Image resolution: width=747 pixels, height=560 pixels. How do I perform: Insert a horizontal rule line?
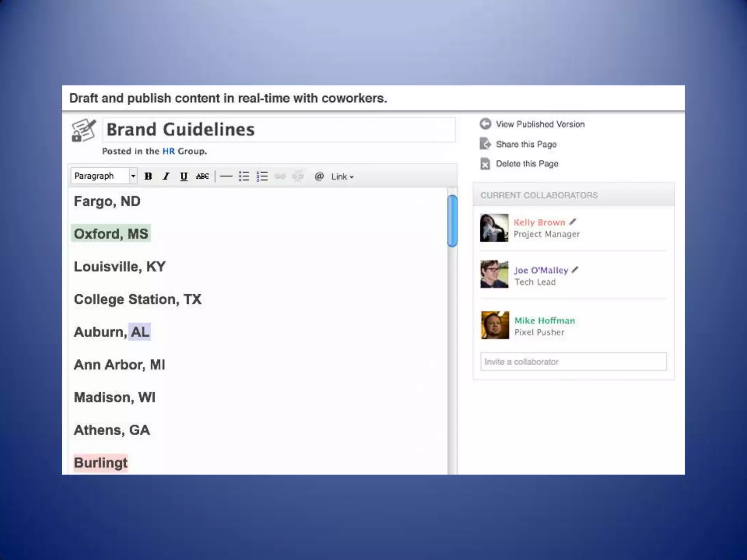pyautogui.click(x=226, y=176)
